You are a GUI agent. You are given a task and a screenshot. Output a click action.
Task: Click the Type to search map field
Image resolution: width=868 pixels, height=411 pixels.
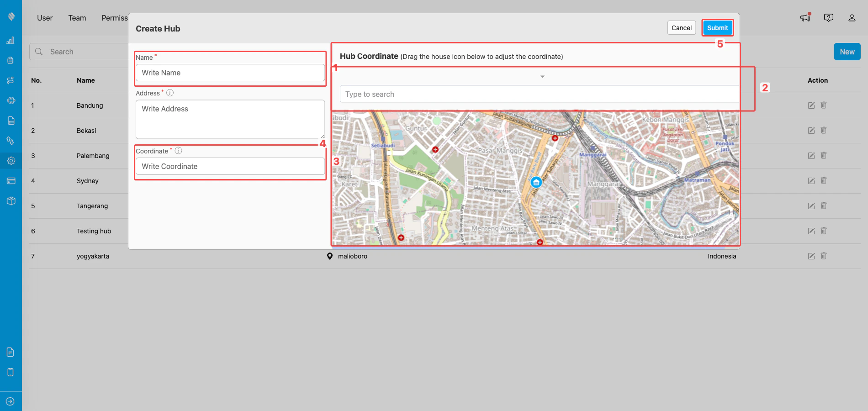540,94
